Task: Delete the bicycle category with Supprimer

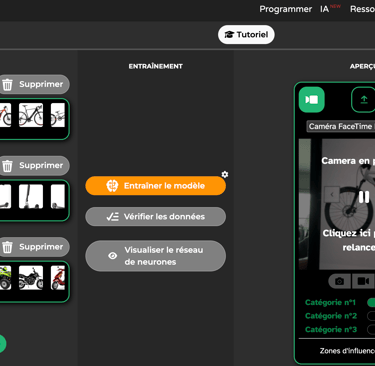Action: coord(34,84)
